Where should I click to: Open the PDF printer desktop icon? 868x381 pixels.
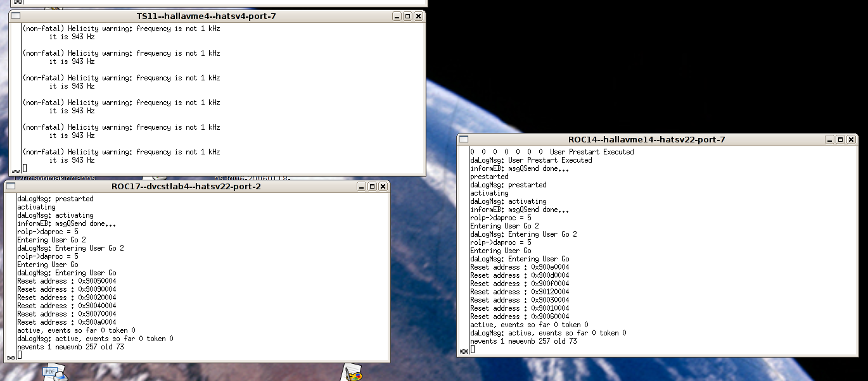[x=54, y=373]
